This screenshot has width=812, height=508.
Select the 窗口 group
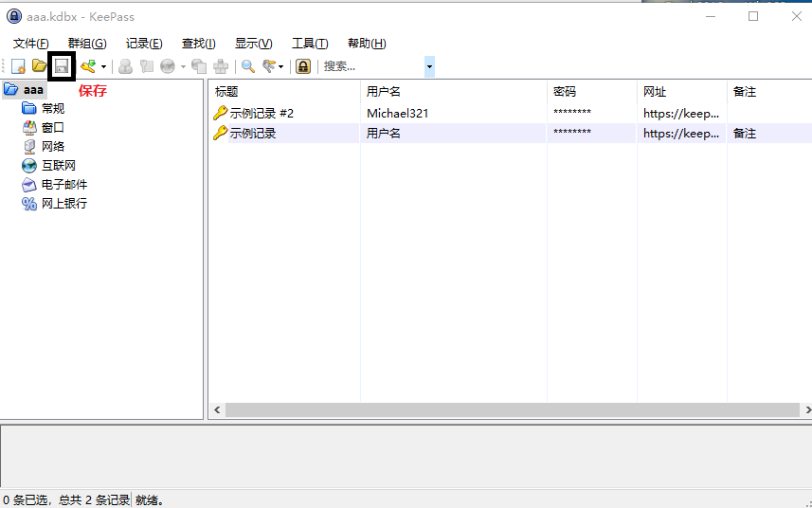[x=53, y=127]
